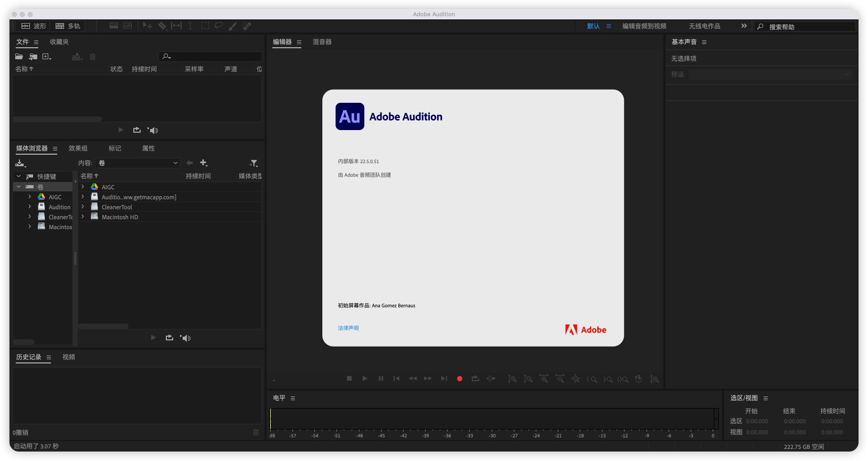Switch to 波形 waveform view
868x461 pixels.
click(x=34, y=26)
